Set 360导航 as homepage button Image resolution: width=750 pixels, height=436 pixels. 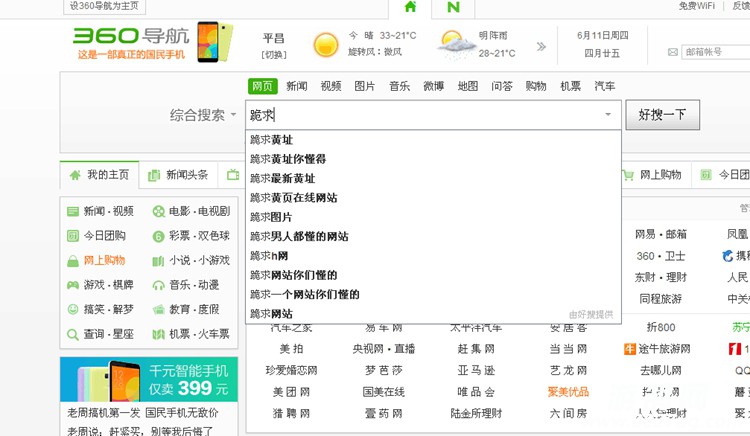coord(104,6)
